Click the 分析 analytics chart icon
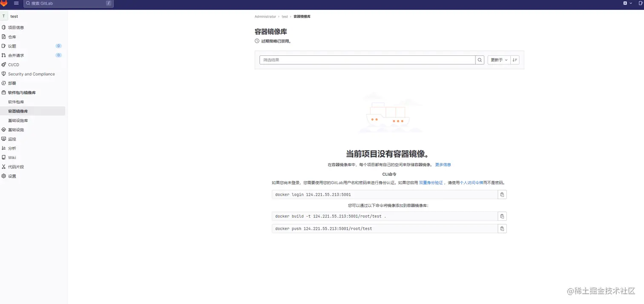This screenshot has height=304, width=644. (x=4, y=148)
